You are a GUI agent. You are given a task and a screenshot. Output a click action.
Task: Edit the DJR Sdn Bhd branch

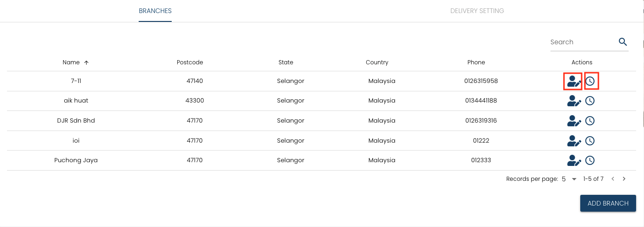coord(574,121)
